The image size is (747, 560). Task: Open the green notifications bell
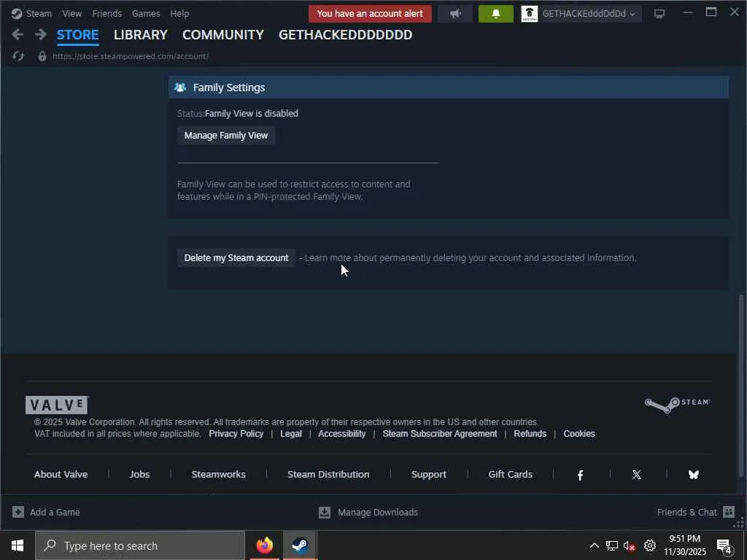495,14
